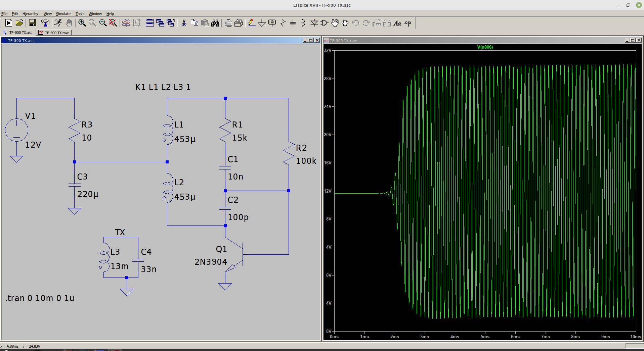Screen dimensions: 644x351
Task: Click the 'x = 4.88ms' status bar readout
Action: click(x=9, y=346)
